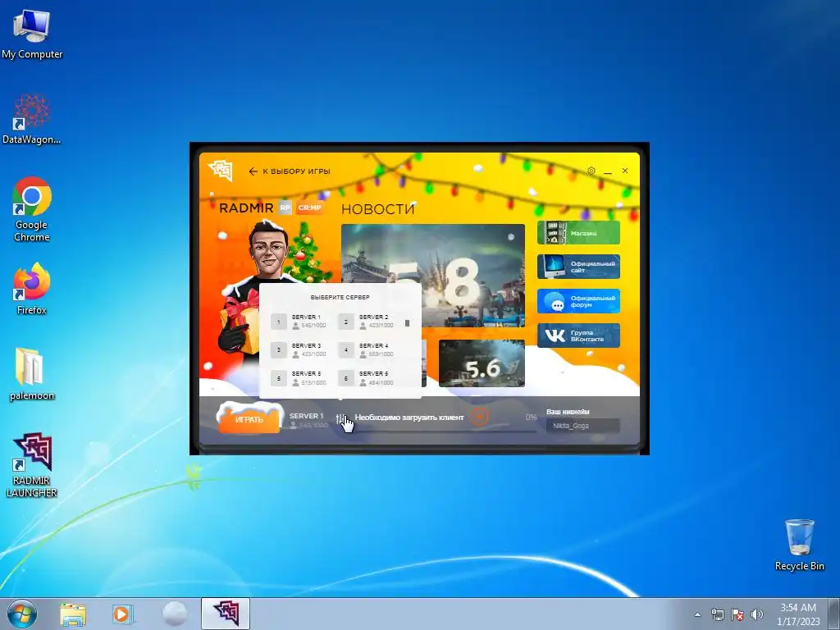Open the Группа ВКонтакте button
This screenshot has height=630, width=840.
(x=578, y=336)
